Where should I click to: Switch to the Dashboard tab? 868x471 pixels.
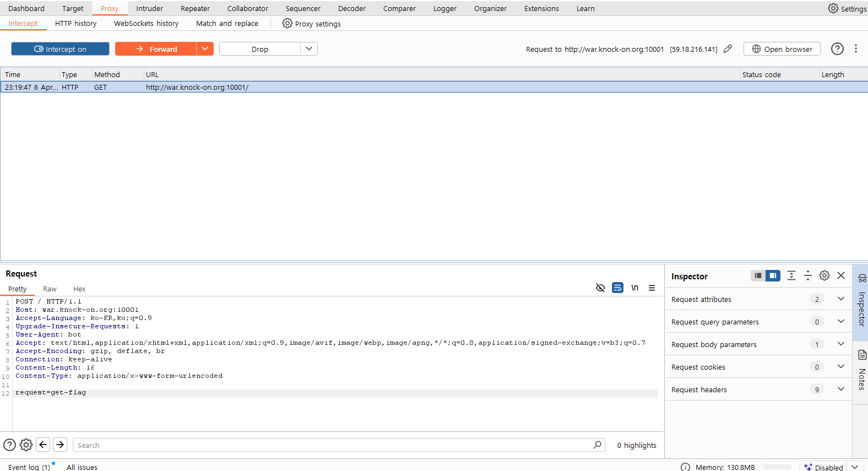(26, 8)
